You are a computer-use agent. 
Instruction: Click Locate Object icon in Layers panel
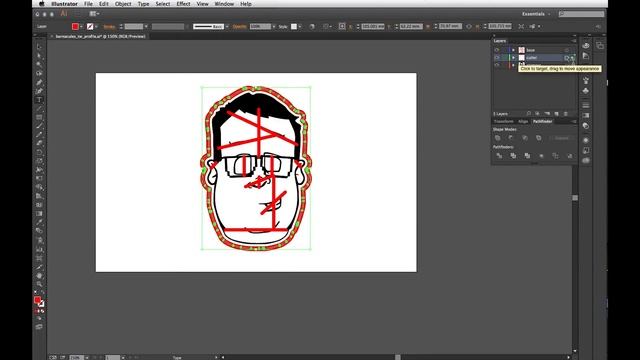coord(529,113)
